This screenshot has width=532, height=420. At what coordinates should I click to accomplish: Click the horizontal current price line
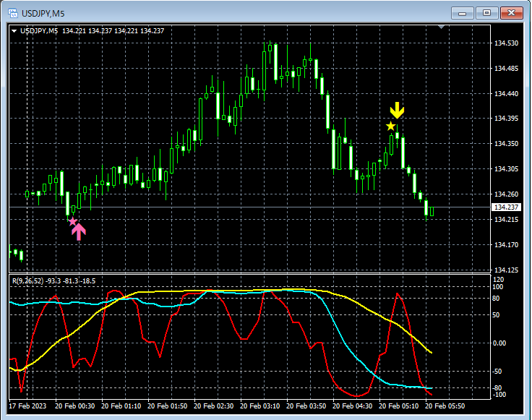[249, 207]
